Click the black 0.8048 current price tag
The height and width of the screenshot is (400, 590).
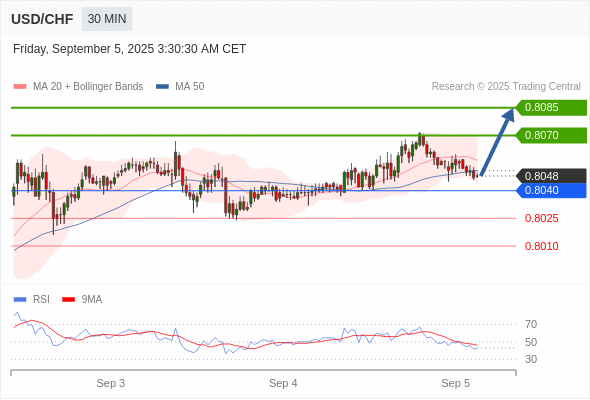click(x=551, y=176)
